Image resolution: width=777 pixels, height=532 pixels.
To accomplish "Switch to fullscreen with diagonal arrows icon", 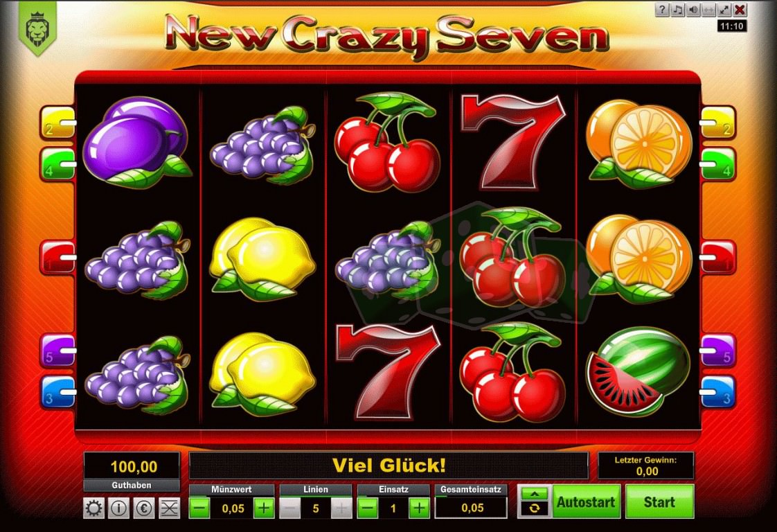I will point(724,10).
